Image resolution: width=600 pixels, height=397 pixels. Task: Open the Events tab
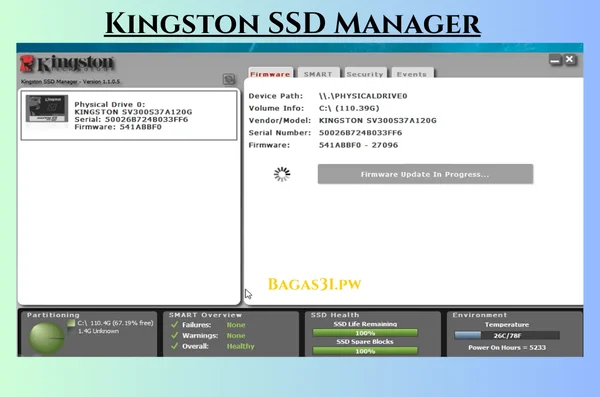412,74
